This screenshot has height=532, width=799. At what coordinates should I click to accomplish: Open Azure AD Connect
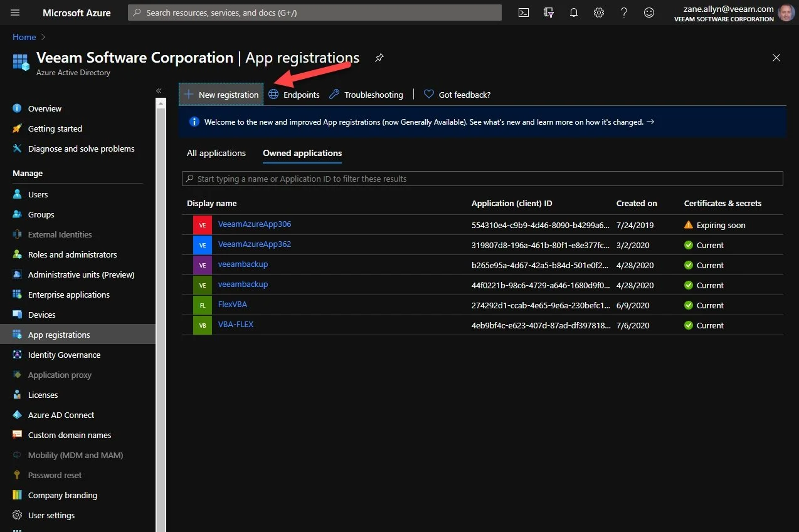coord(61,415)
